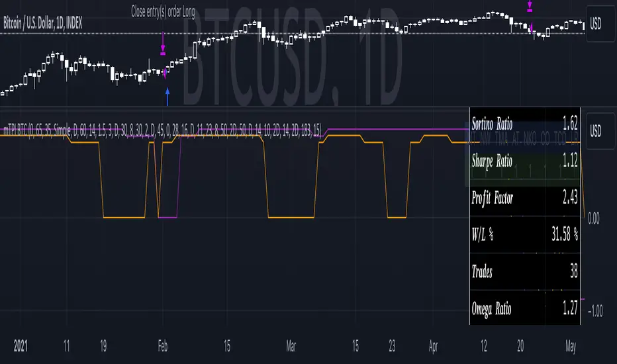This screenshot has width=617, height=364.
Task: Click the Trades row label
Action: pos(482,271)
